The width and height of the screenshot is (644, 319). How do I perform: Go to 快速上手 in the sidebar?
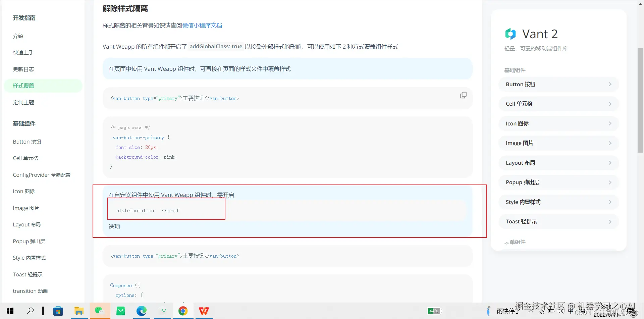pyautogui.click(x=23, y=52)
